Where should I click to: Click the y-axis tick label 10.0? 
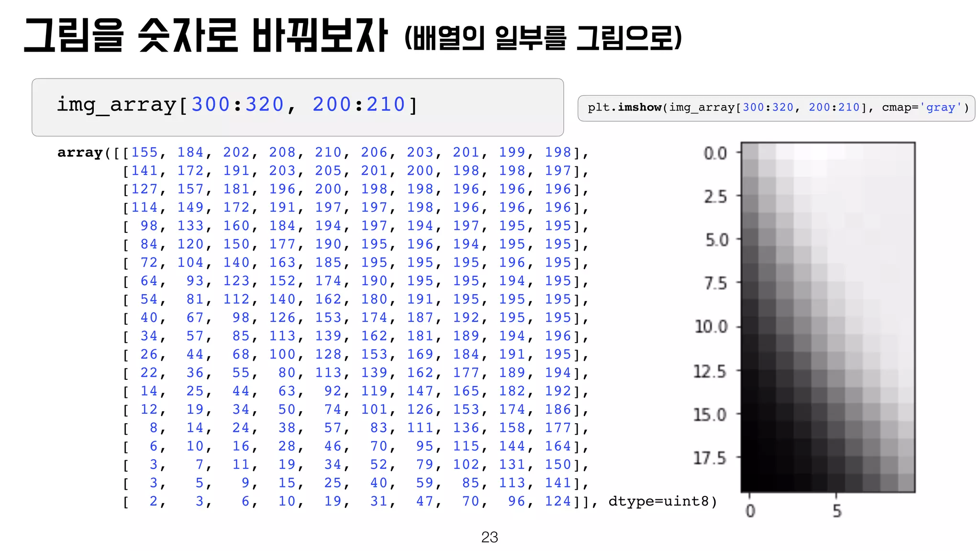click(x=711, y=327)
